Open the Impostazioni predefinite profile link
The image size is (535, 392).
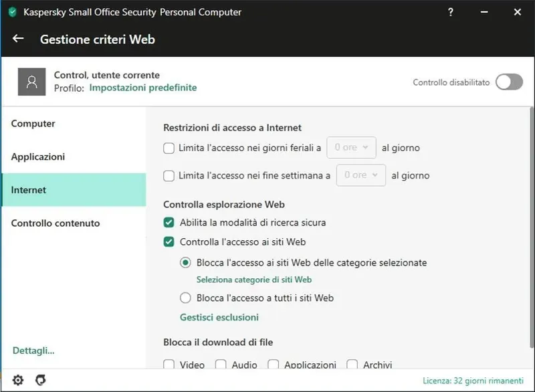143,88
